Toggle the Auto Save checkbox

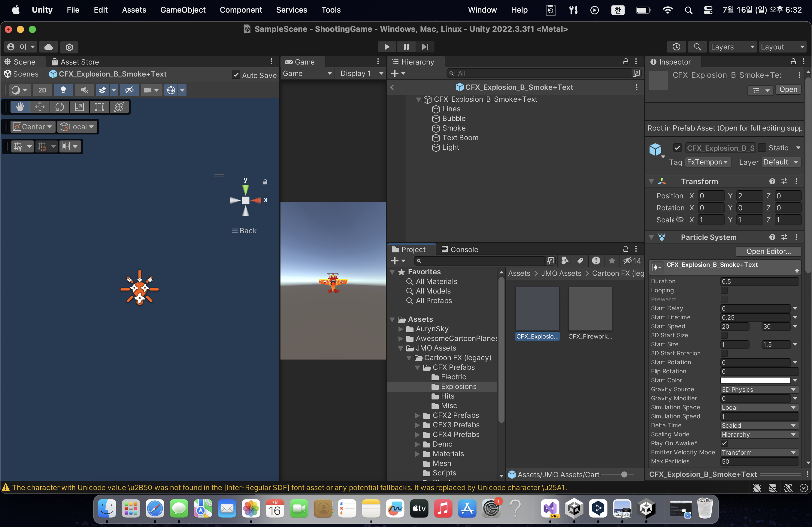pyautogui.click(x=236, y=75)
